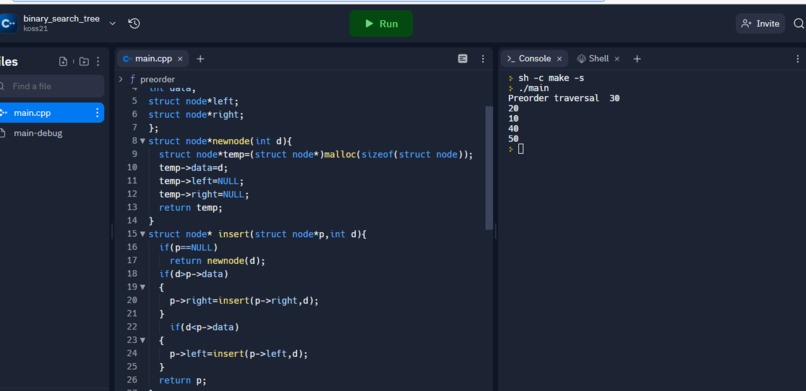Open version history clock icon
The width and height of the screenshot is (806, 391).
(x=134, y=23)
